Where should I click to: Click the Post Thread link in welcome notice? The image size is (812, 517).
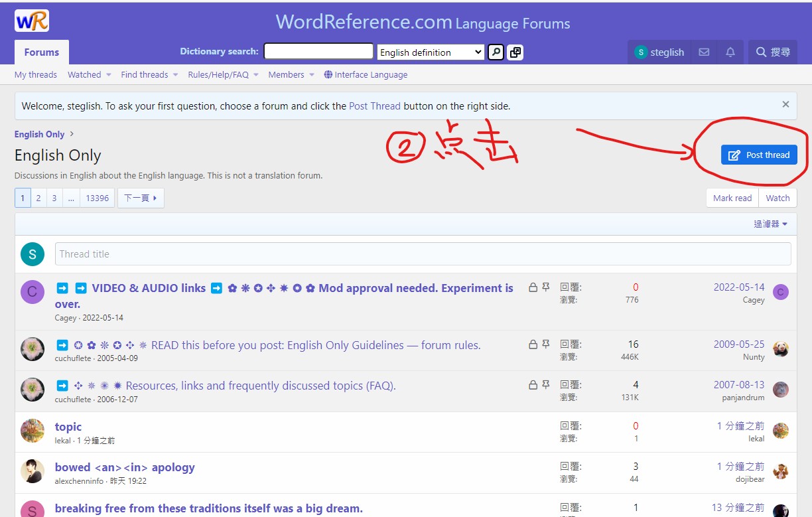click(375, 106)
